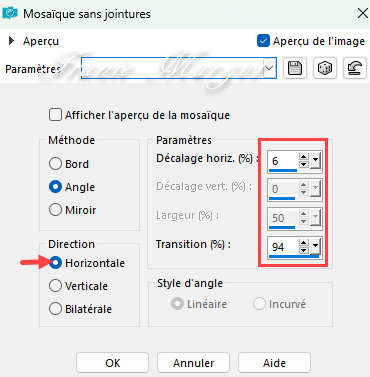Decrease Transition value with down arrow
Viewport: 370px width, 377px height.
(x=303, y=251)
